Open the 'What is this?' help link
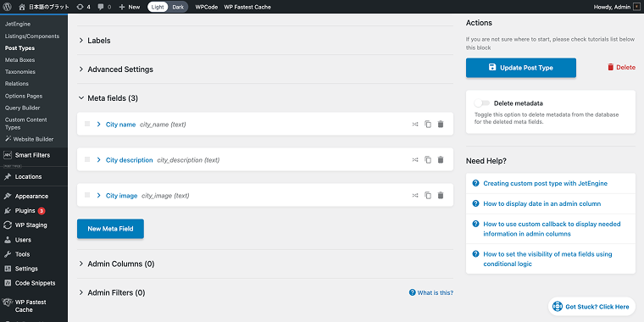Image resolution: width=644 pixels, height=322 pixels. click(431, 293)
